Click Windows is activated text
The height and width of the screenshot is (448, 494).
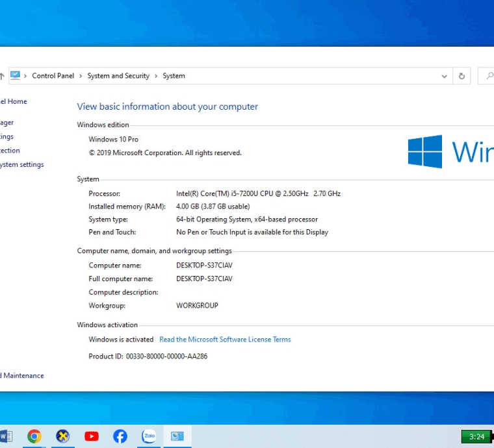pos(121,340)
